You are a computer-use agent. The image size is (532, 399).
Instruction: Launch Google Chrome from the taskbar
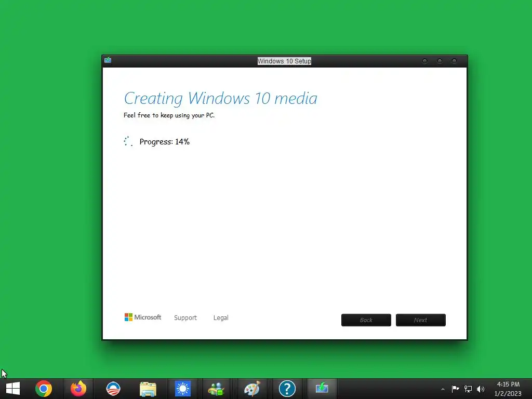[x=44, y=389]
